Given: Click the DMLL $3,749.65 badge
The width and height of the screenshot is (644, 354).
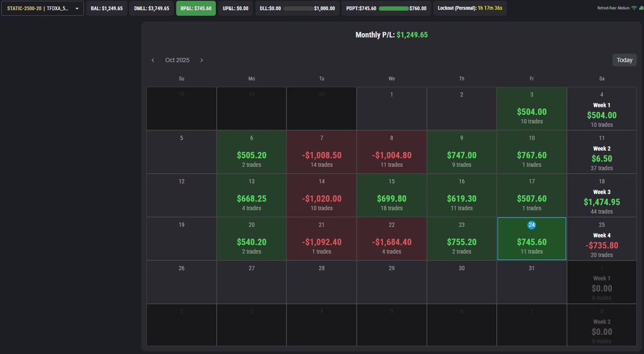Looking at the screenshot, I should [x=152, y=9].
